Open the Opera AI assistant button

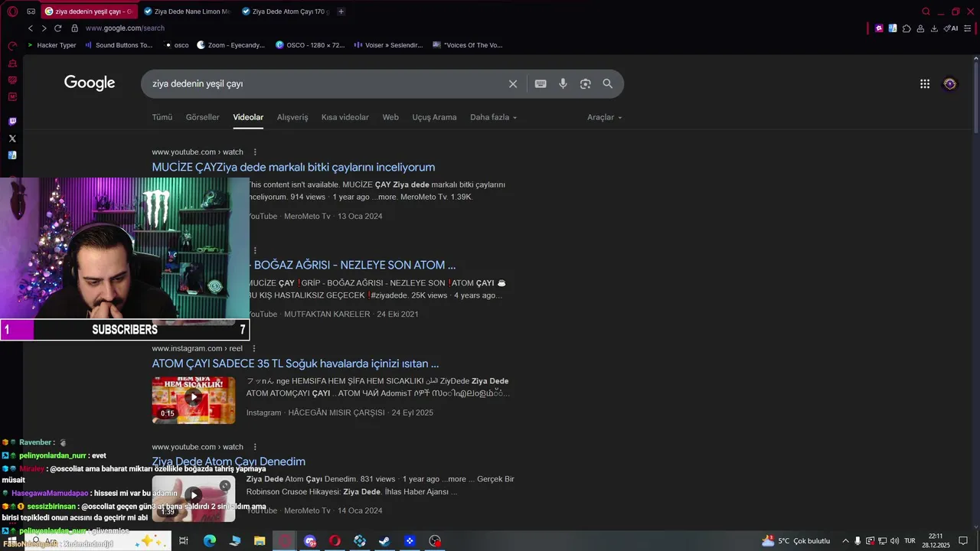[x=951, y=28]
